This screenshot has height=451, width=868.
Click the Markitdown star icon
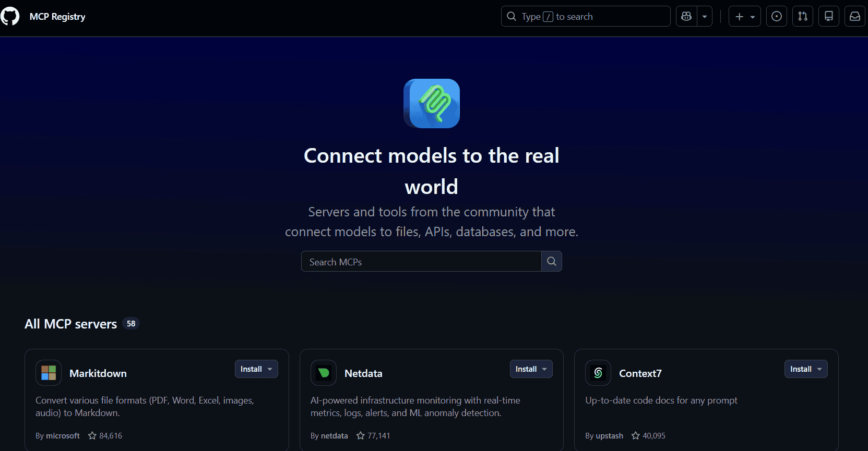[92, 435]
